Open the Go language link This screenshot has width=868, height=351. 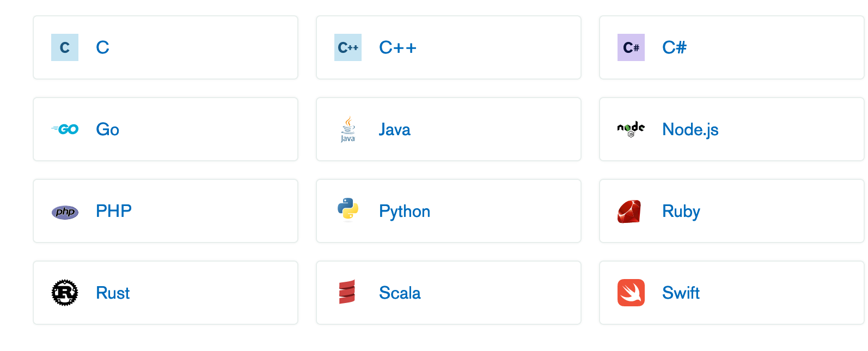click(108, 130)
